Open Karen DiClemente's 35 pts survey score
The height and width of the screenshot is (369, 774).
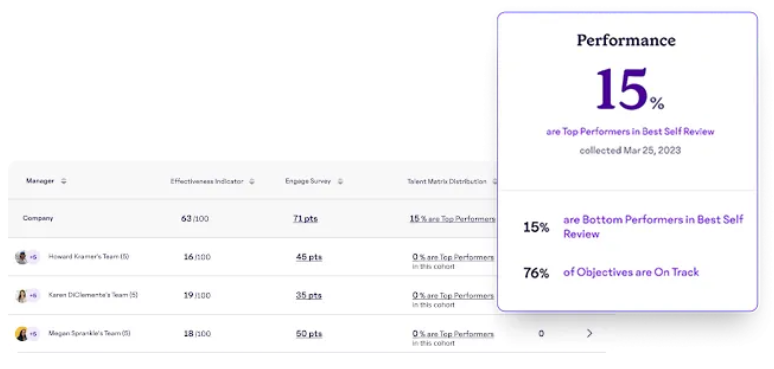click(x=309, y=295)
